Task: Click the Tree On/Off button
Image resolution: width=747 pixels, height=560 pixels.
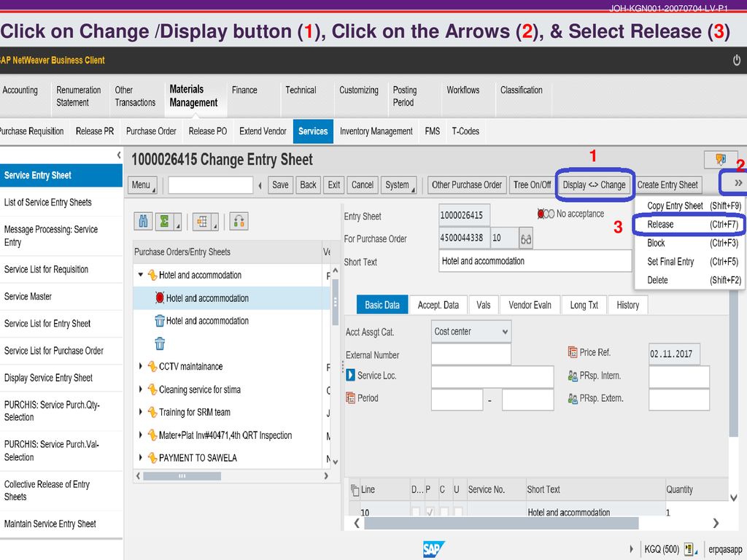Action: pyautogui.click(x=532, y=184)
